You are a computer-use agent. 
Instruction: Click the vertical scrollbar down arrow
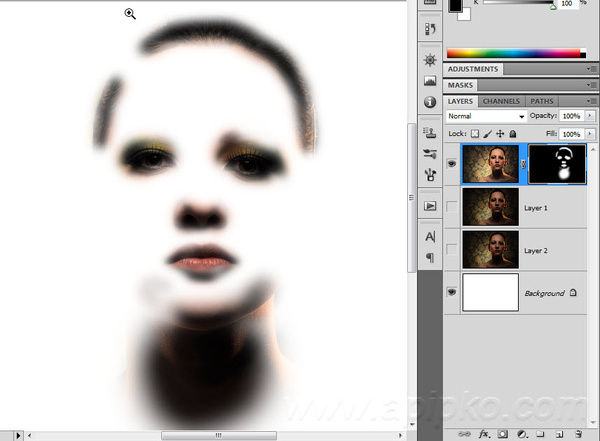[x=412, y=425]
